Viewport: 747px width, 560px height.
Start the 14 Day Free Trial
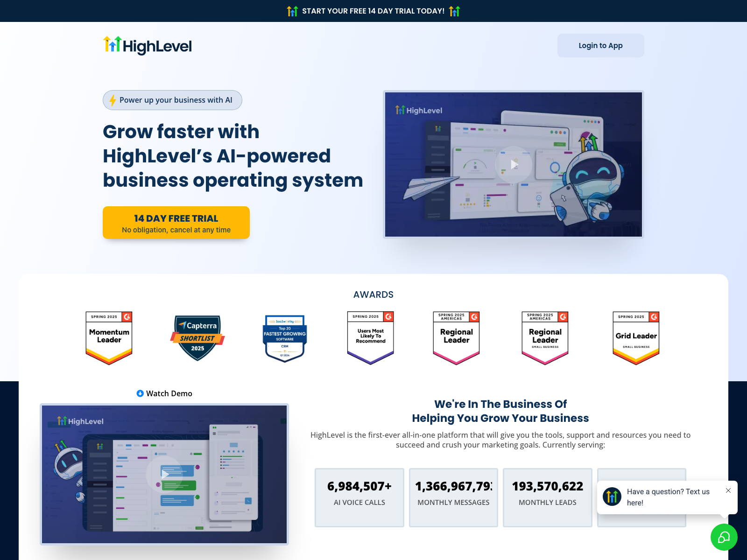(176, 223)
